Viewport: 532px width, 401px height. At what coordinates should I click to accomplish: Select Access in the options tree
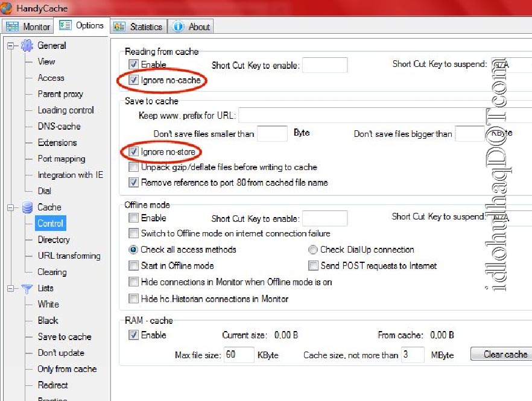51,78
